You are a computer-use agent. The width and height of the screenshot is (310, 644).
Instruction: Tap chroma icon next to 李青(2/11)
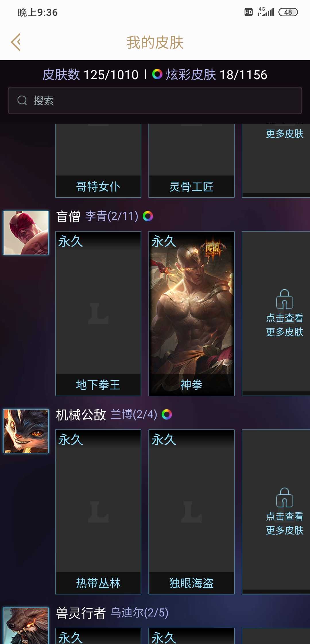point(148,216)
